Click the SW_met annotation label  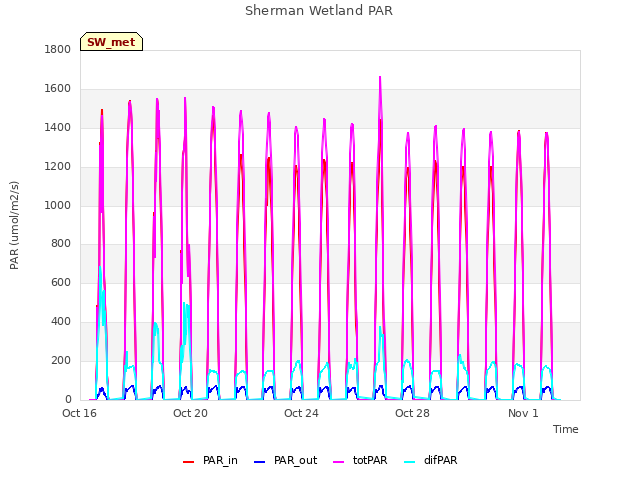(x=111, y=42)
